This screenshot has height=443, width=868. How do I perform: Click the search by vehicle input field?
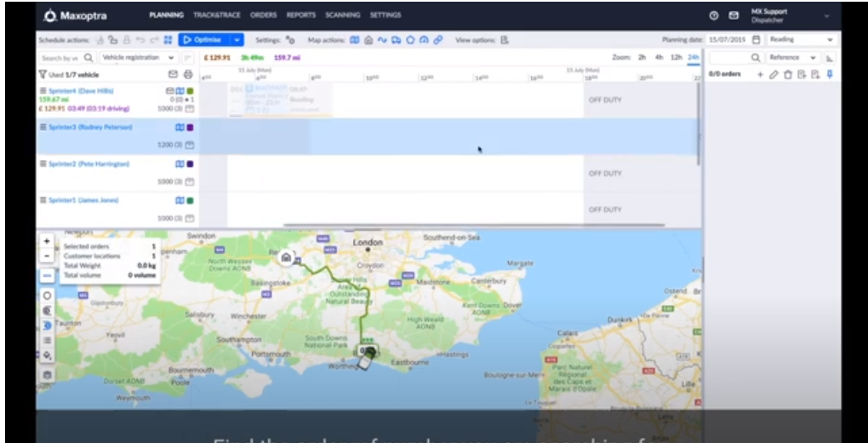pos(60,58)
